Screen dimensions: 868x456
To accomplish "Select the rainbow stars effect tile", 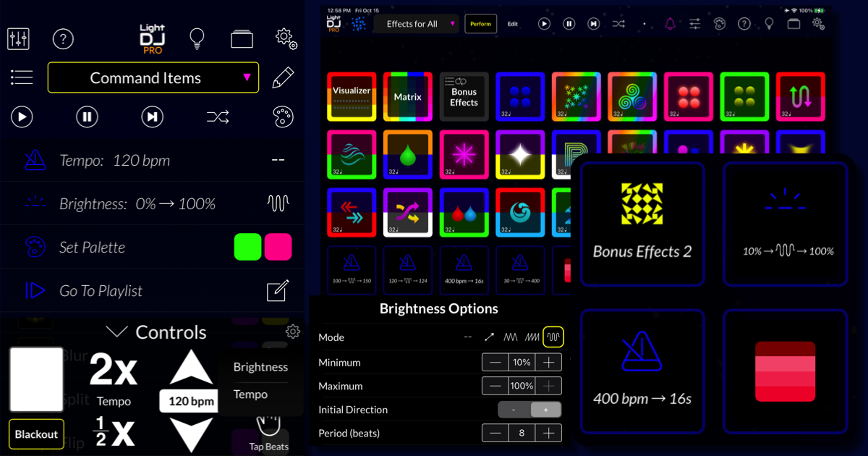I will tap(576, 96).
